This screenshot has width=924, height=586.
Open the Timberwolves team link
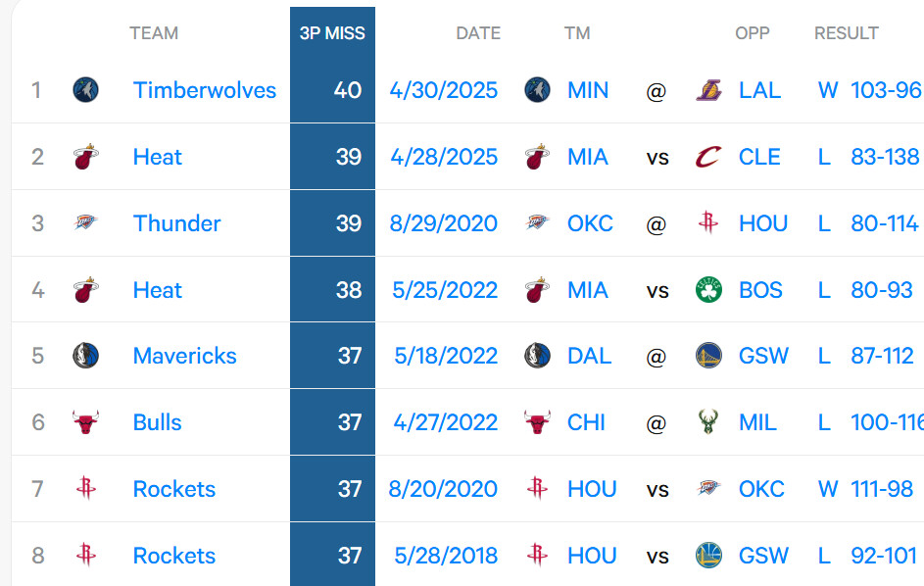point(204,90)
